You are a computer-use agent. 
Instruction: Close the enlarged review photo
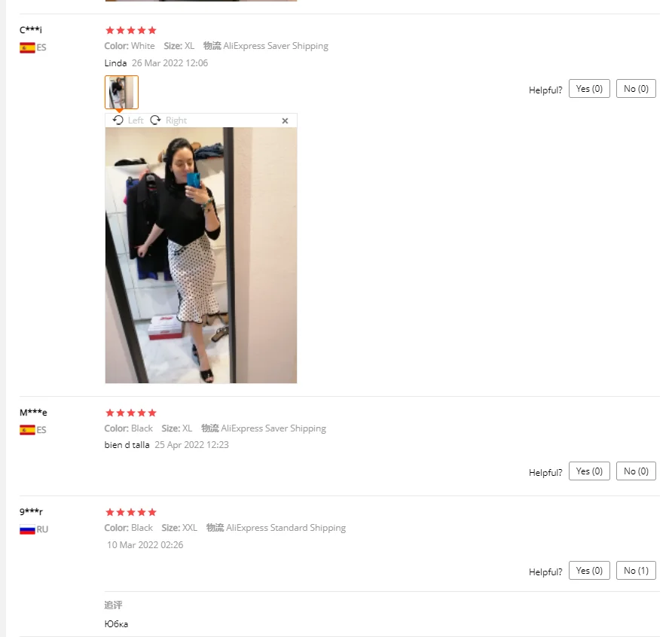click(285, 120)
